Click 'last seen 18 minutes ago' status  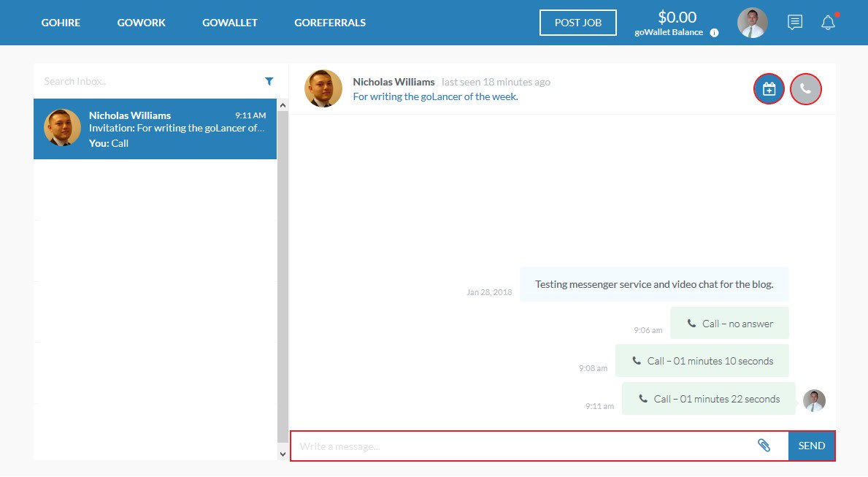point(496,82)
